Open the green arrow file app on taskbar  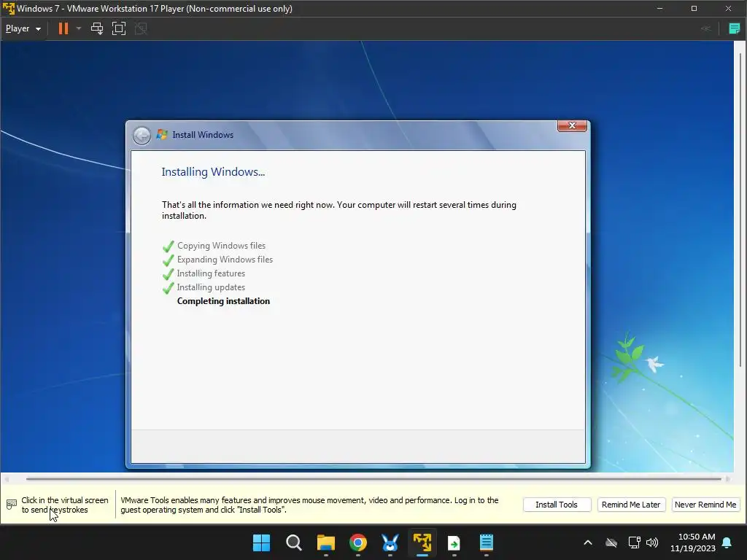pos(454,542)
